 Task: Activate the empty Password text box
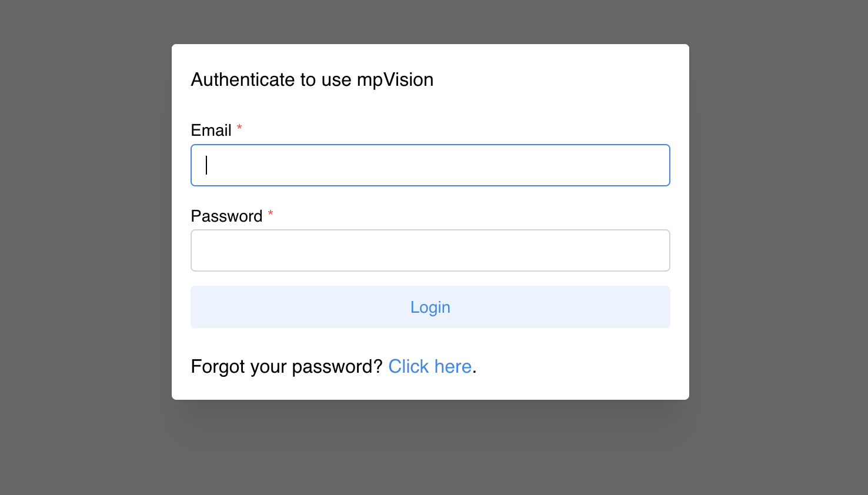pyautogui.click(x=430, y=250)
